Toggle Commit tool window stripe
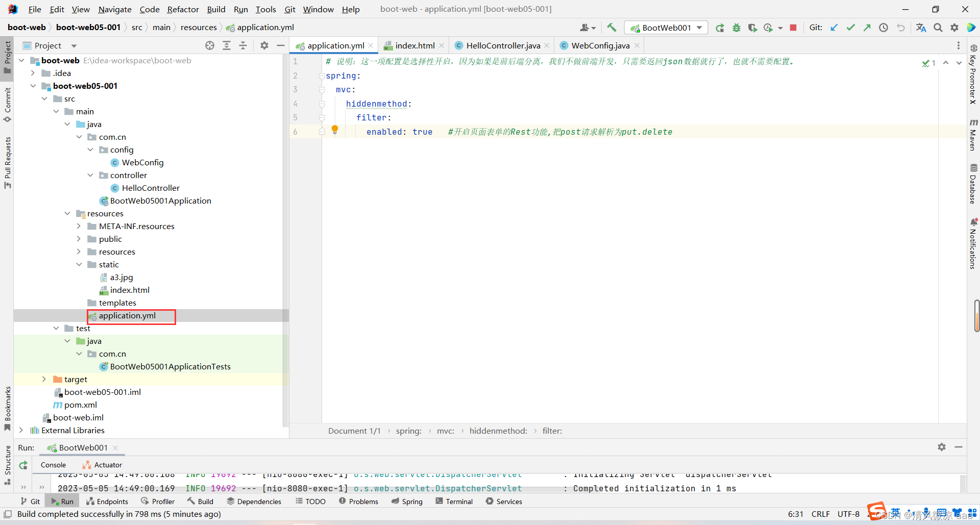 click(7, 105)
